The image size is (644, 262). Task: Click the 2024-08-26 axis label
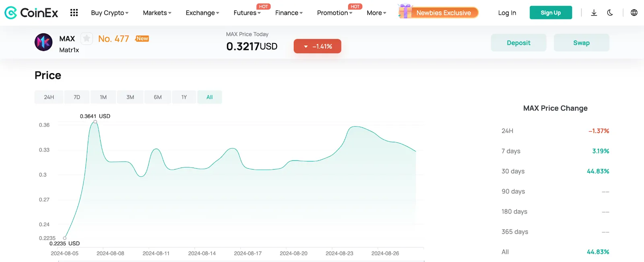tap(385, 254)
